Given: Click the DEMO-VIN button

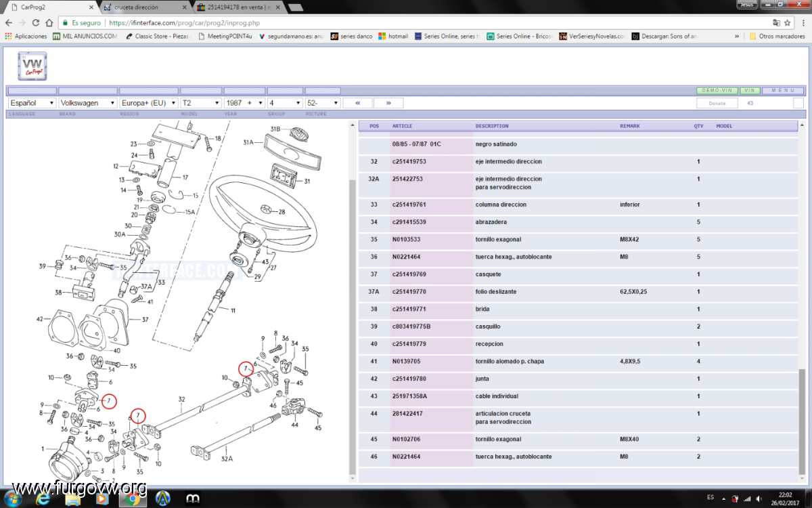Looking at the screenshot, I should [717, 91].
